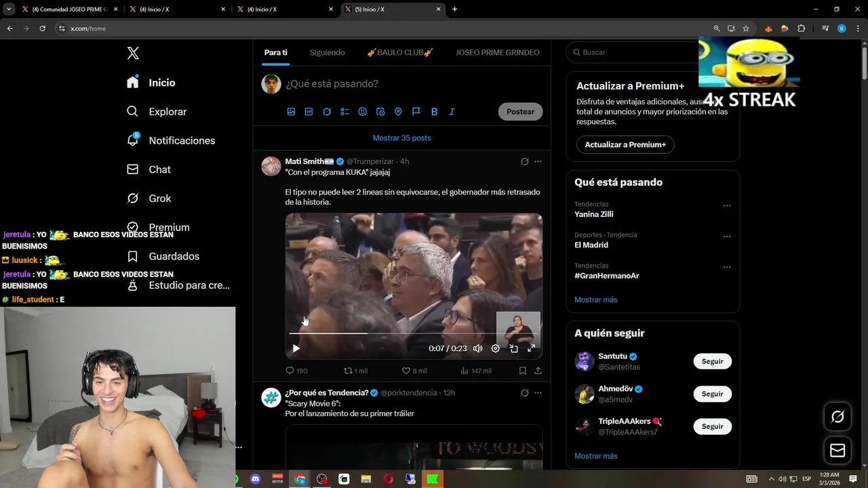
Task: Click Grok icon on ¿Por qué es Tendencia? post
Action: pos(524,393)
